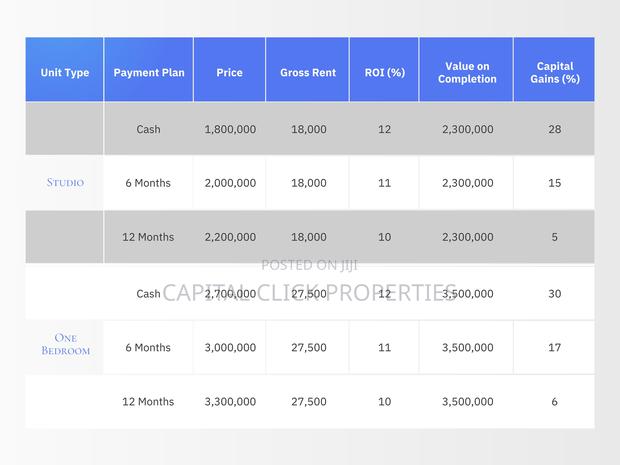The width and height of the screenshot is (620, 465).
Task: Click the POSTED ON JIJI watermark text
Action: [309, 265]
